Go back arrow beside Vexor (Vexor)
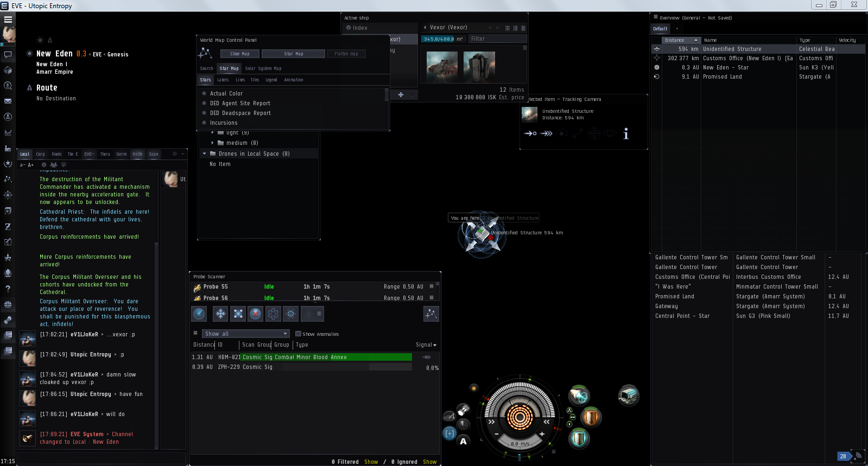 tap(425, 27)
